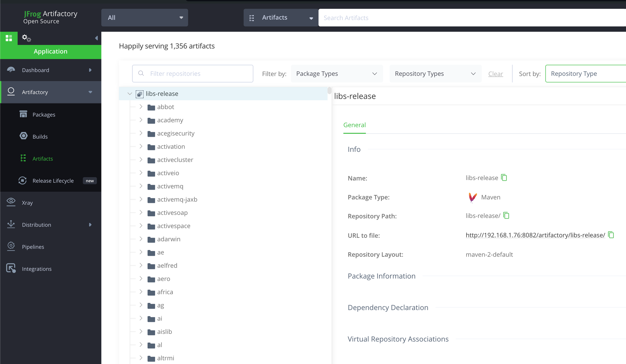The height and width of the screenshot is (364, 626).
Task: Open the Xray section
Action: [x=27, y=203]
